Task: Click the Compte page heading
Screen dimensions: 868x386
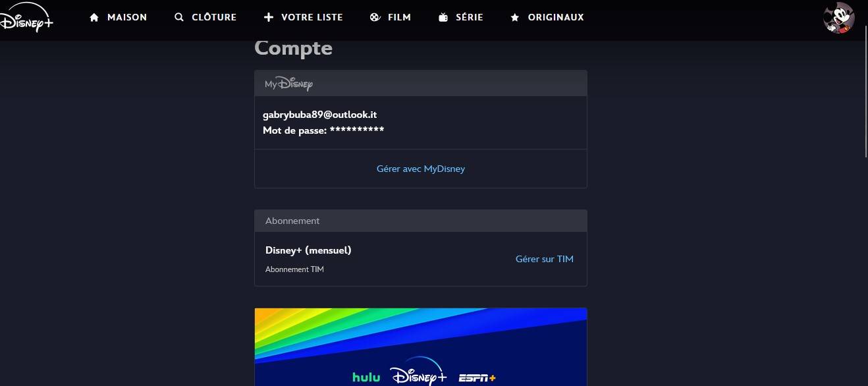Action: [294, 47]
